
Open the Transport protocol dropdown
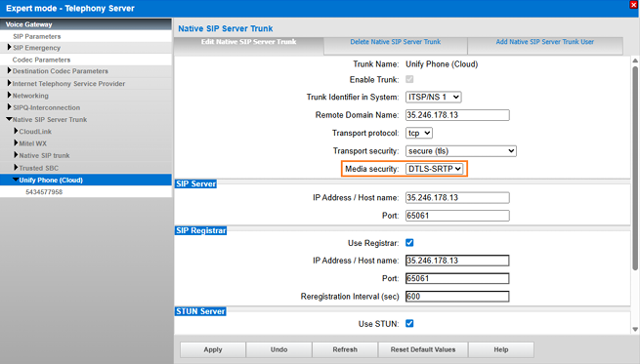[x=419, y=133]
